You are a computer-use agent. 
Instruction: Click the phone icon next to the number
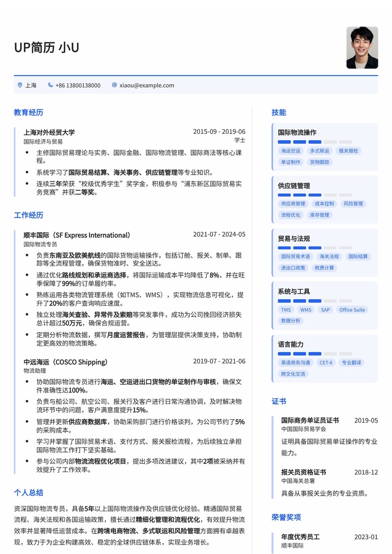point(50,85)
